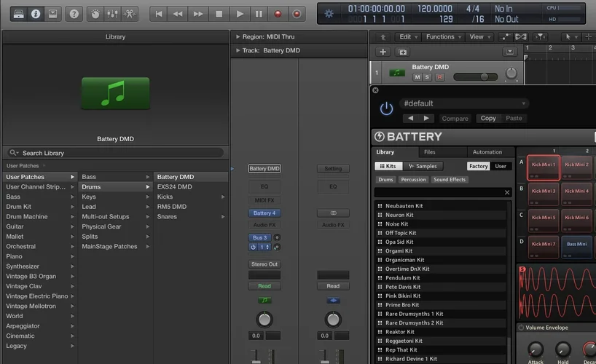Open the Mixer faders icon
Screen dimensions: 596x364
click(x=112, y=13)
